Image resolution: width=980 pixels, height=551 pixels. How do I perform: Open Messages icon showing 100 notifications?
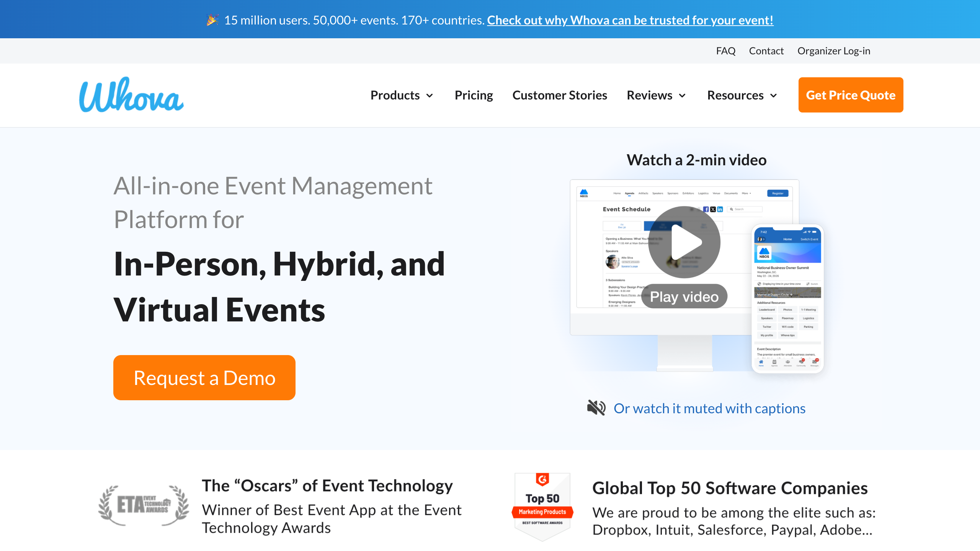click(814, 362)
